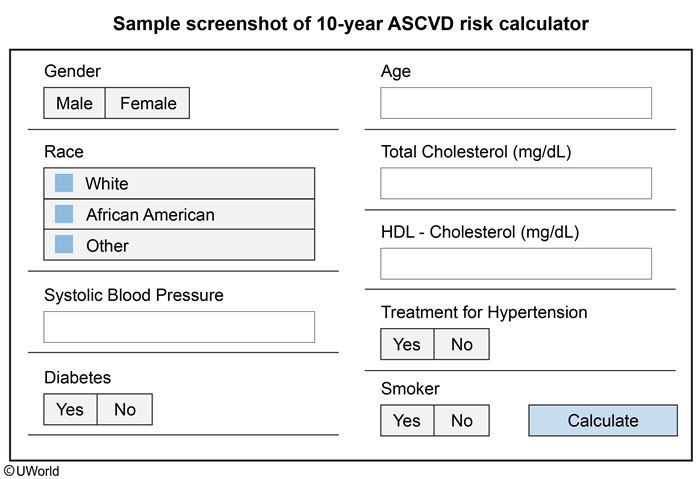Image resolution: width=700 pixels, height=479 pixels.
Task: Check the African American race checkbox
Action: (x=64, y=214)
